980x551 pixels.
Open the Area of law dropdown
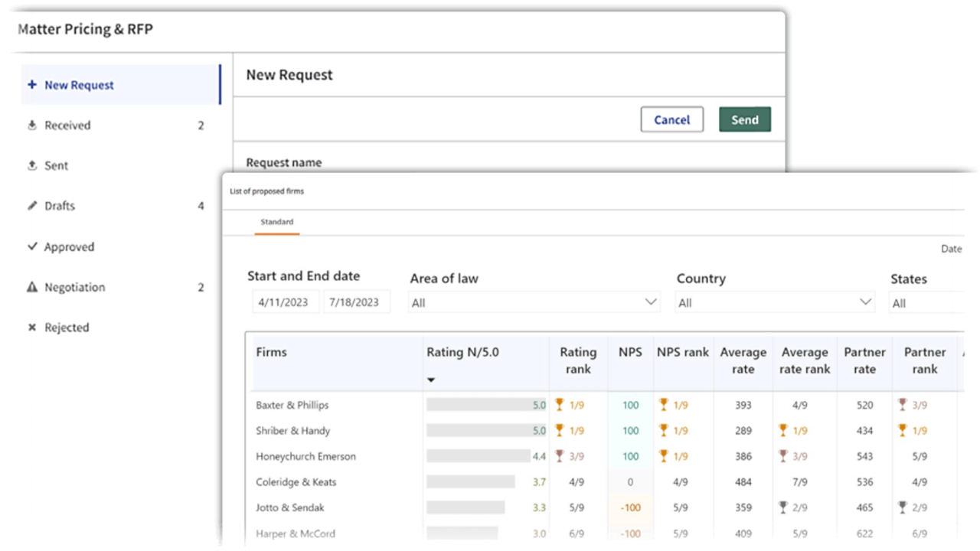(x=534, y=303)
